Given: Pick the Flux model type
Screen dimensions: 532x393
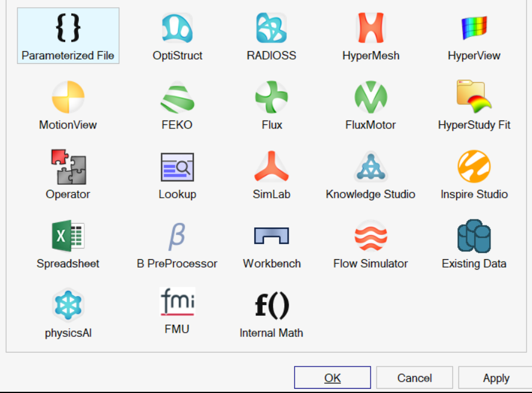Looking at the screenshot, I should 272,97.
